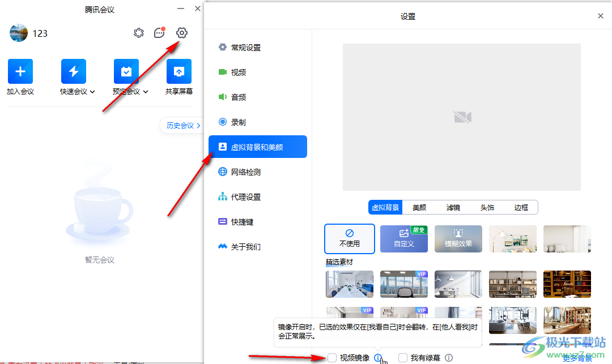Open 代理设置 proxy settings
Image resolution: width=612 pixels, height=364 pixels.
click(x=258, y=197)
